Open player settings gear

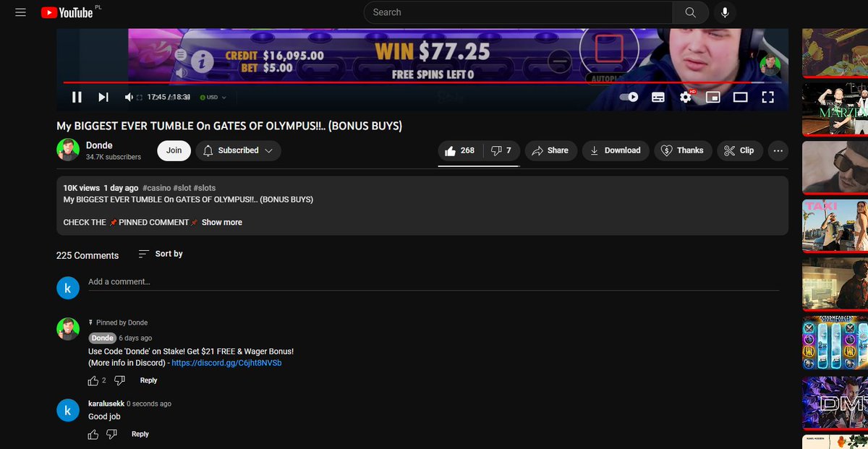click(x=686, y=97)
